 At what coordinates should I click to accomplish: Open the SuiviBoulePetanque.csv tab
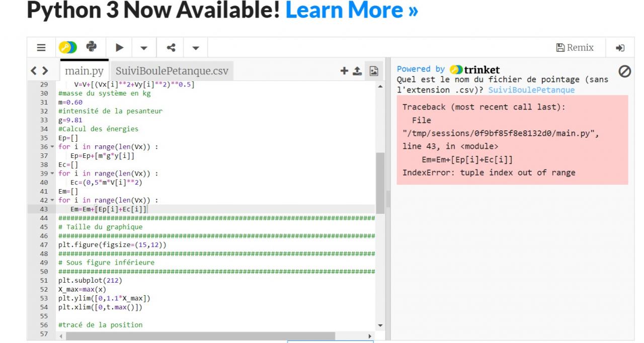172,71
